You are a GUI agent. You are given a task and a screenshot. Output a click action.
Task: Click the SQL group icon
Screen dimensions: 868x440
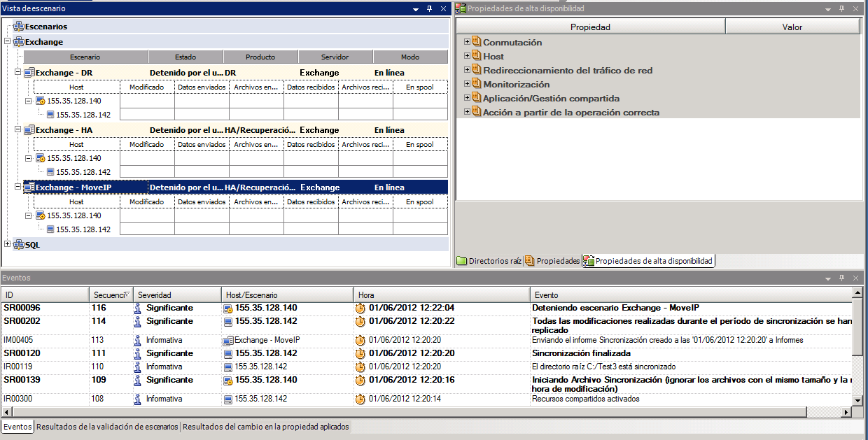(19, 245)
